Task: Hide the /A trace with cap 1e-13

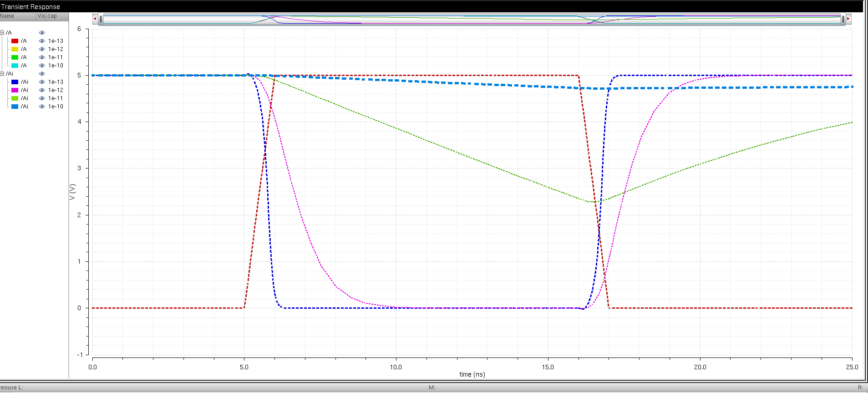Action: (x=42, y=41)
